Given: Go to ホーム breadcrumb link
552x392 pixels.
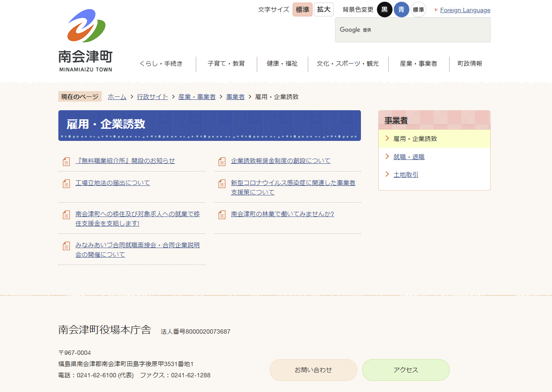Looking at the screenshot, I should [117, 97].
